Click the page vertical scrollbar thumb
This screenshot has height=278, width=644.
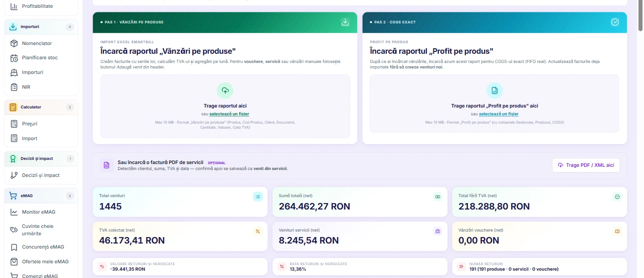[x=640, y=17]
